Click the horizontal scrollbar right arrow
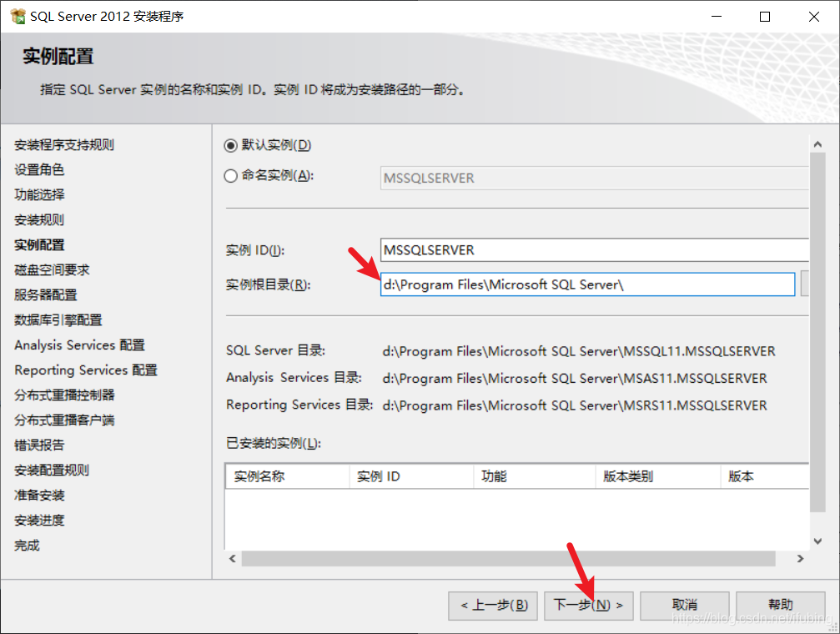This screenshot has height=634, width=840. (800, 558)
